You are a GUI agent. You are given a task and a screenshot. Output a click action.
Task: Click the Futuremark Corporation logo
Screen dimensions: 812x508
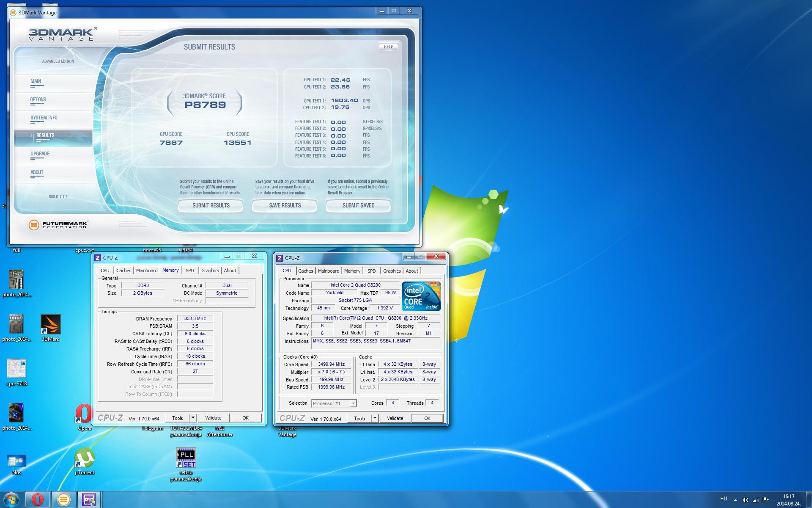[x=58, y=225]
